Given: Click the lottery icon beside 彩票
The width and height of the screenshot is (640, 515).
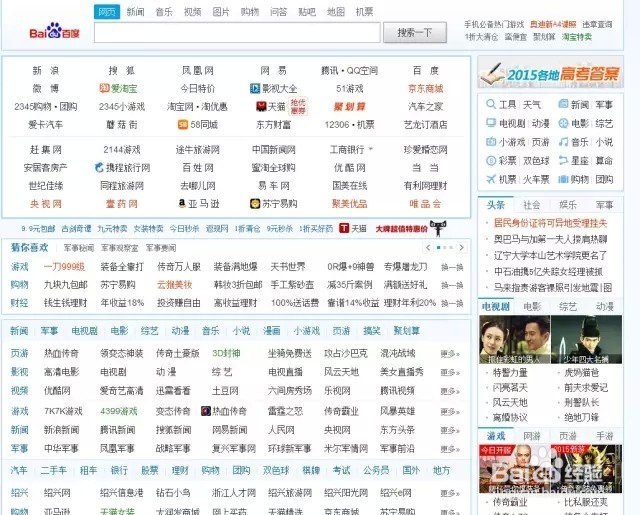Looking at the screenshot, I should point(491,160).
